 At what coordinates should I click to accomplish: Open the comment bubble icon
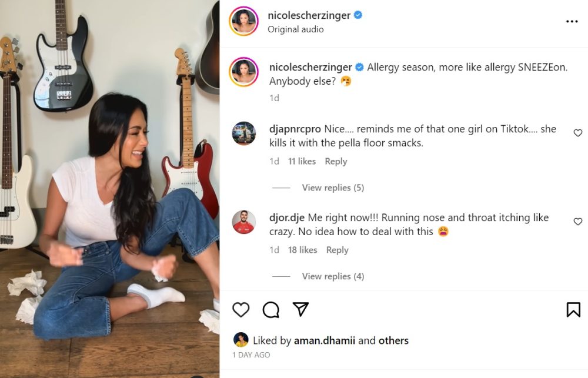[270, 309]
